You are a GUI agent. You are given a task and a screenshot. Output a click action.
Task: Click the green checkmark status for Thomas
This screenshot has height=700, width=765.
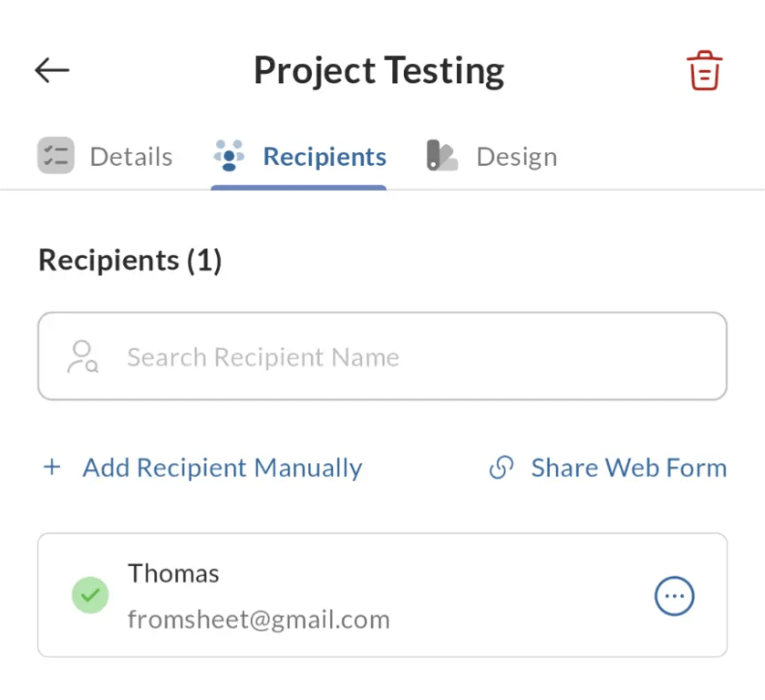pos(90,596)
